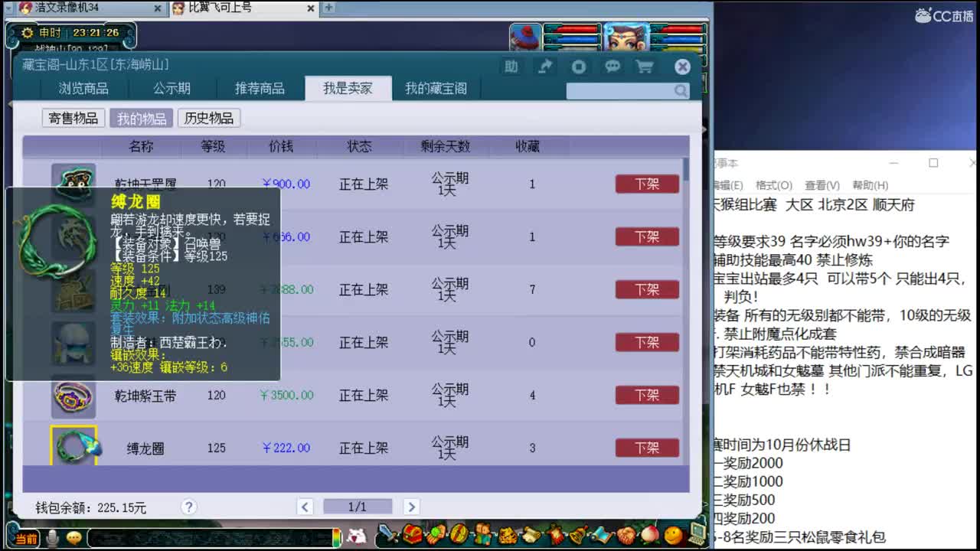Image resolution: width=980 pixels, height=551 pixels.
Task: Open the help (助) icon in treasure pavilion header
Action: pyautogui.click(x=511, y=67)
